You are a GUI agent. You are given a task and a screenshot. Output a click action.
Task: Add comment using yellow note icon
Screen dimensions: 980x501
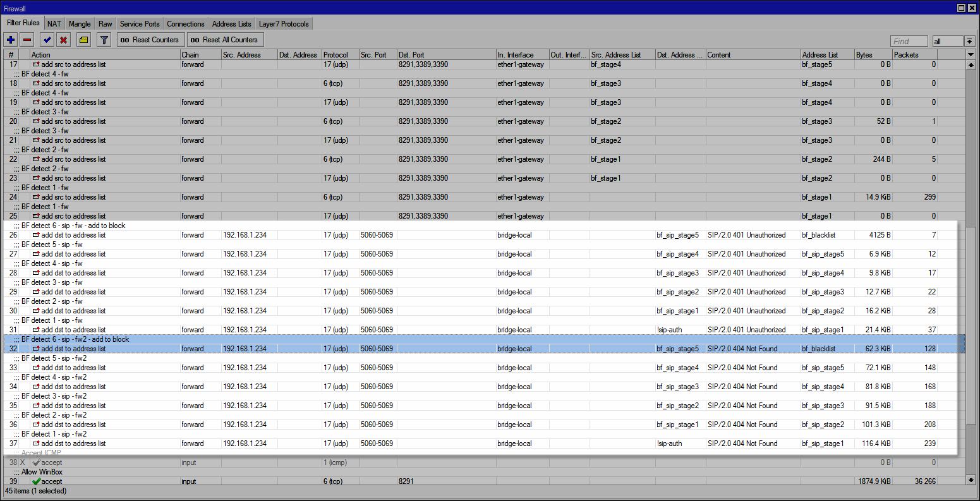click(83, 40)
